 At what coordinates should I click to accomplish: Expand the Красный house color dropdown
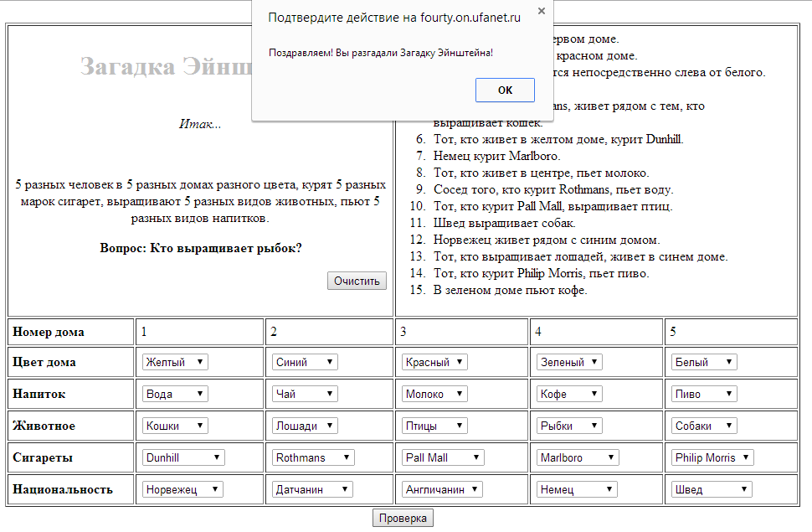coord(434,362)
